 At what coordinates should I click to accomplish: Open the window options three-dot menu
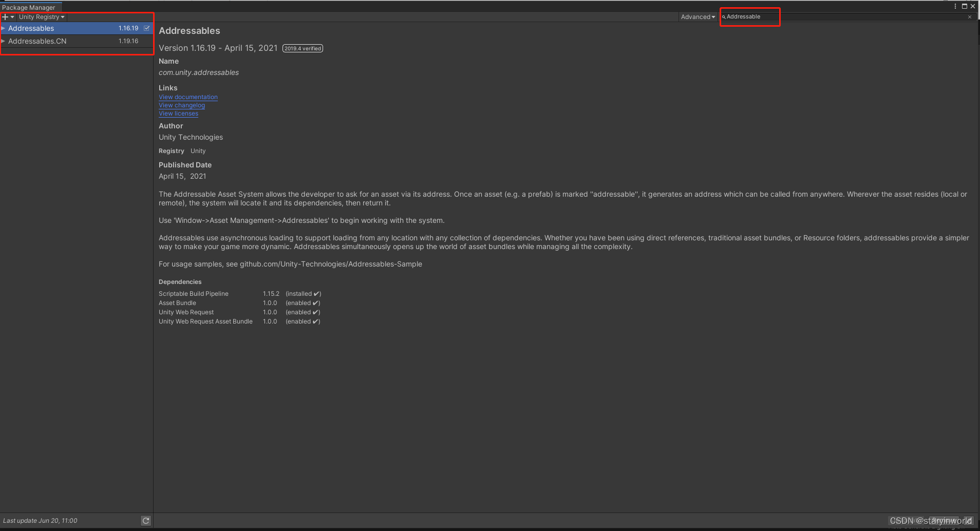click(x=955, y=6)
